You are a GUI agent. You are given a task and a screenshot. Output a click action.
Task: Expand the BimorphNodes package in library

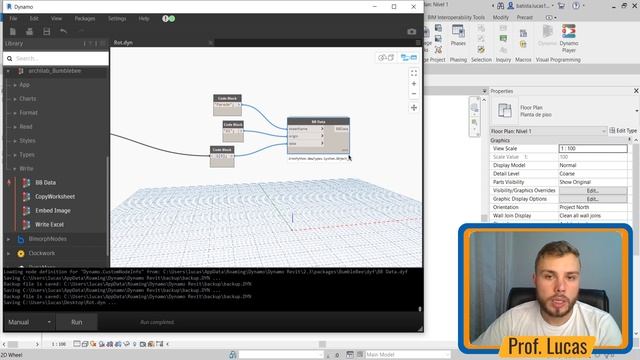[8, 239]
